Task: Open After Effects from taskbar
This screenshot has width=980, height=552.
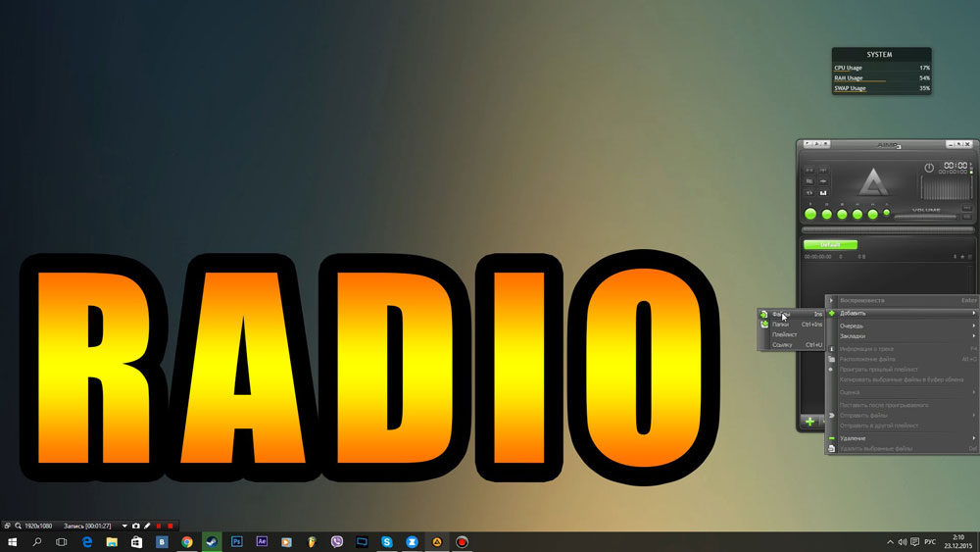Action: pos(262,542)
